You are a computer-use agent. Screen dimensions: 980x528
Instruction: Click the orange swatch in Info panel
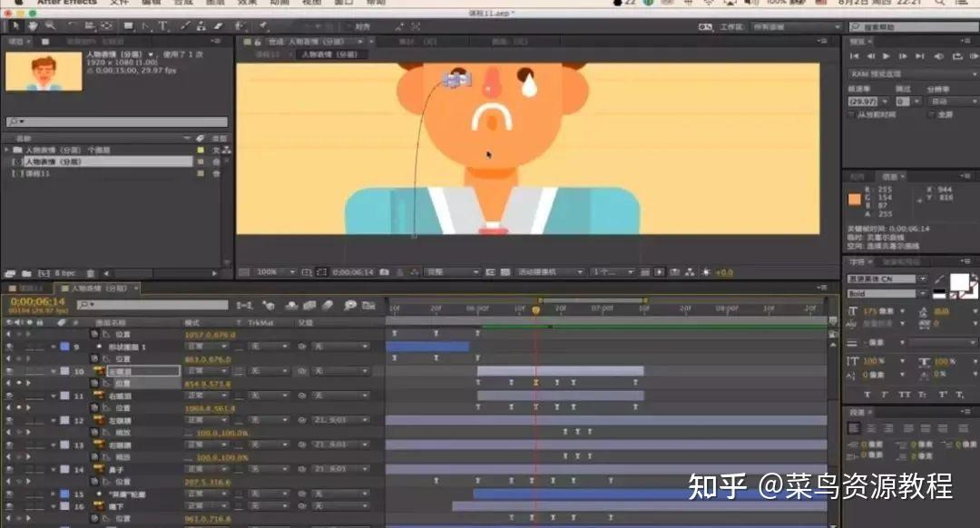coord(854,200)
